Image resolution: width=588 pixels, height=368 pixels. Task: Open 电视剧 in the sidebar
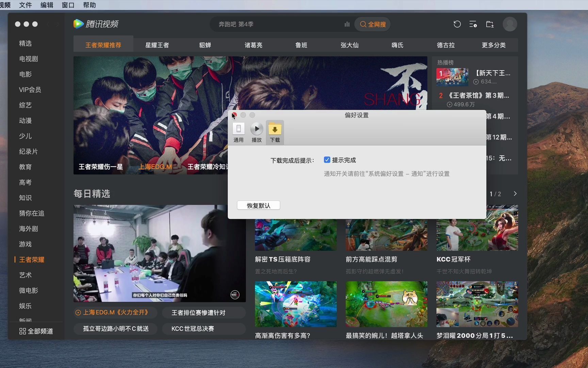[x=28, y=59]
